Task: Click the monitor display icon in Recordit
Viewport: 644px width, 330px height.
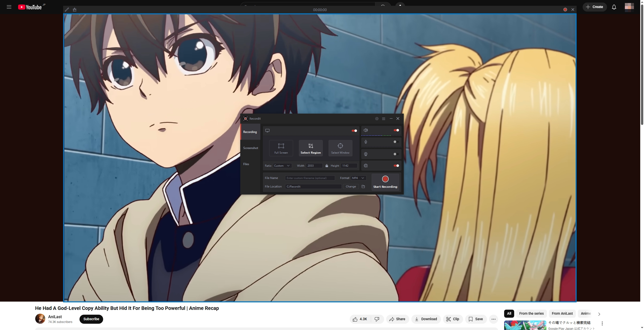Action: pos(267,131)
